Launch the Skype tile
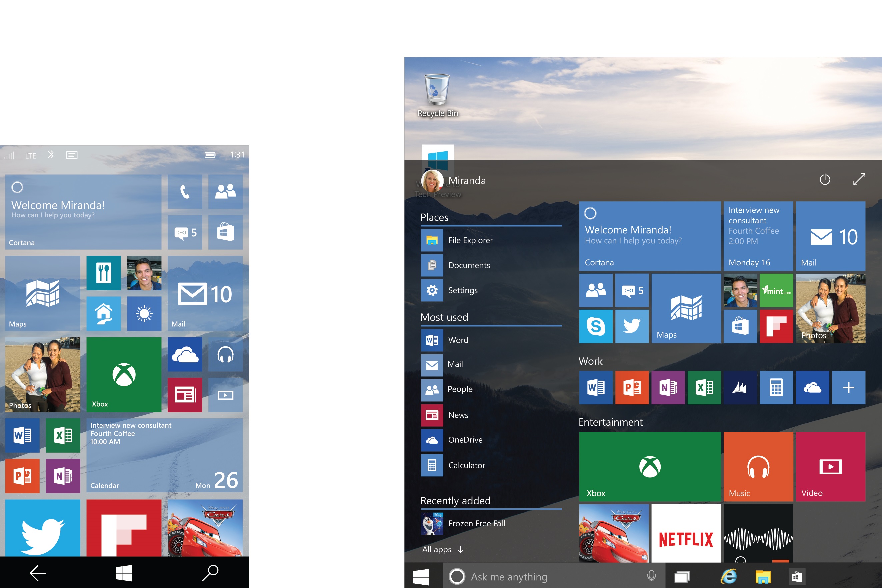882x588 pixels. pos(596,326)
